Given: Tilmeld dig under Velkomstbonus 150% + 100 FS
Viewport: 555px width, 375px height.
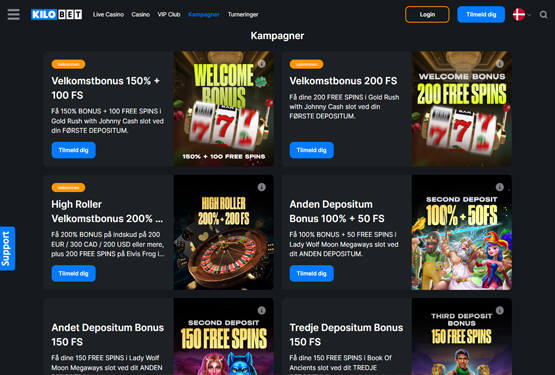Looking at the screenshot, I should pyautogui.click(x=74, y=150).
